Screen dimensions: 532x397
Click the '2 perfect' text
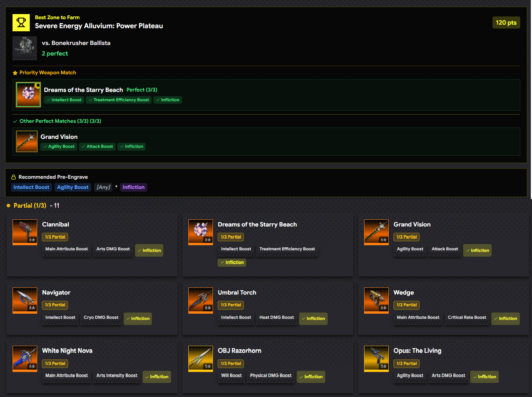click(x=55, y=54)
